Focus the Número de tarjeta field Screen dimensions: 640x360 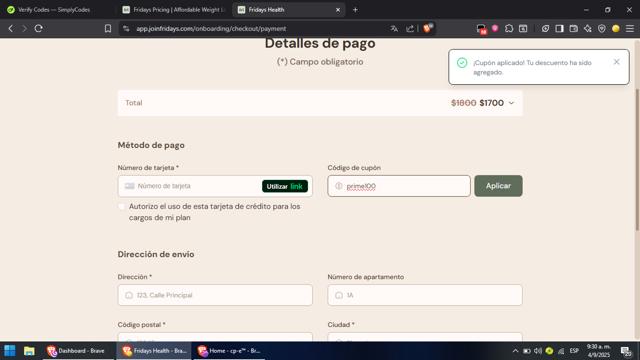pos(215,186)
